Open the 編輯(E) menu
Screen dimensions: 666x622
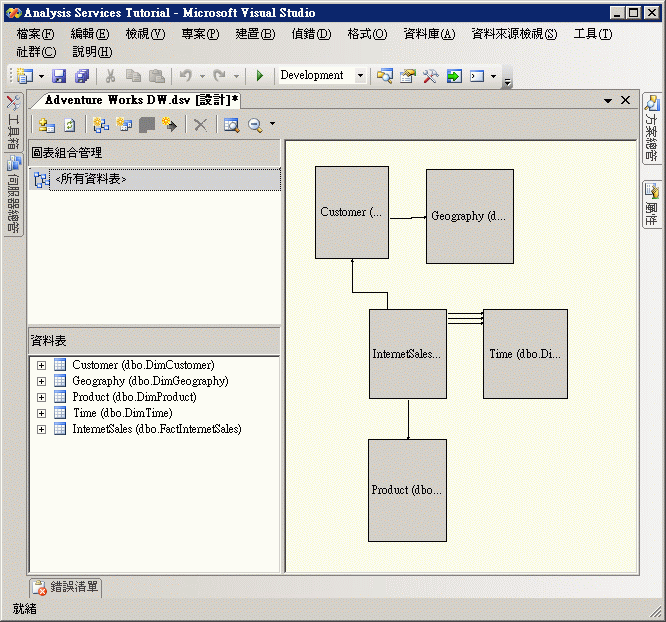coord(90,34)
